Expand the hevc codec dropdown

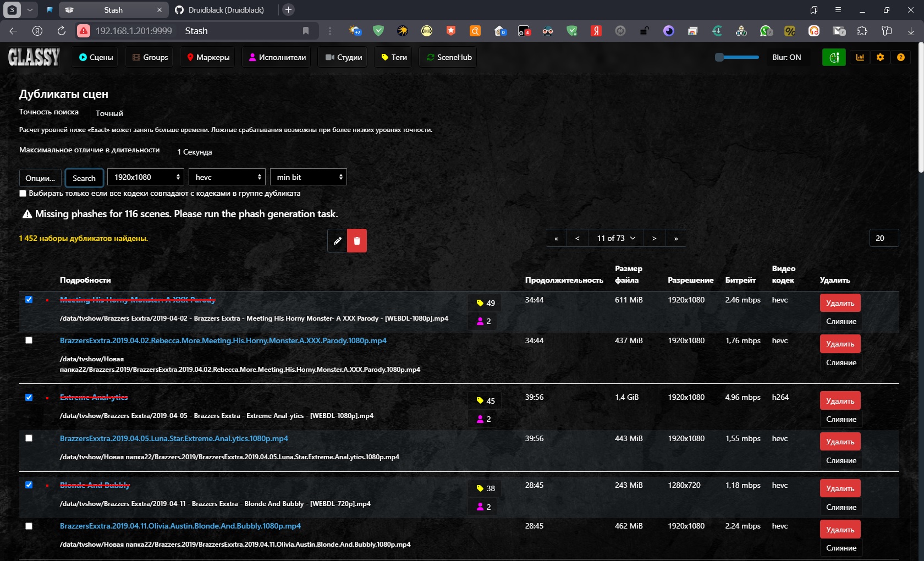[x=227, y=177]
